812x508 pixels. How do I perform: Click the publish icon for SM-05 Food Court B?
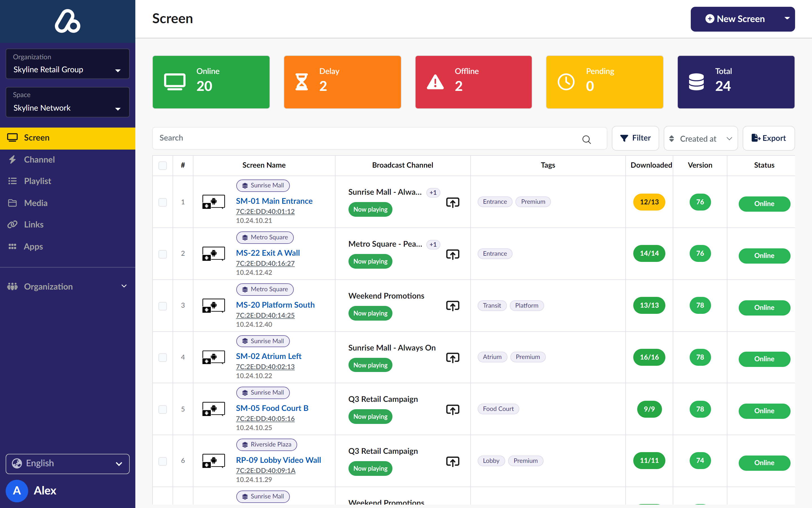click(452, 410)
